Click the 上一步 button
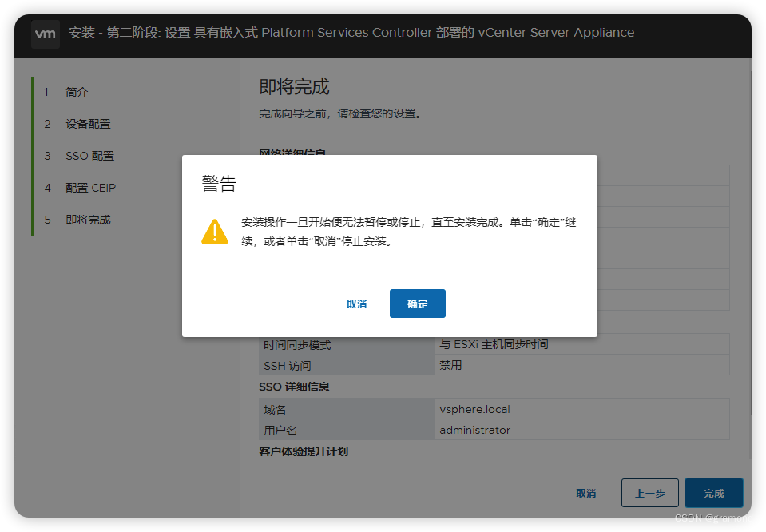The height and width of the screenshot is (532, 766). (649, 493)
